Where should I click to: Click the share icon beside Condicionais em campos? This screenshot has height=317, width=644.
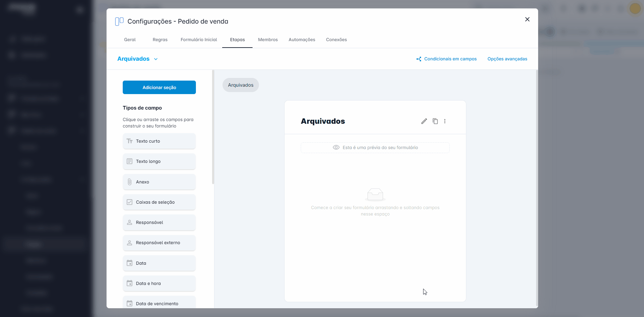(x=419, y=59)
